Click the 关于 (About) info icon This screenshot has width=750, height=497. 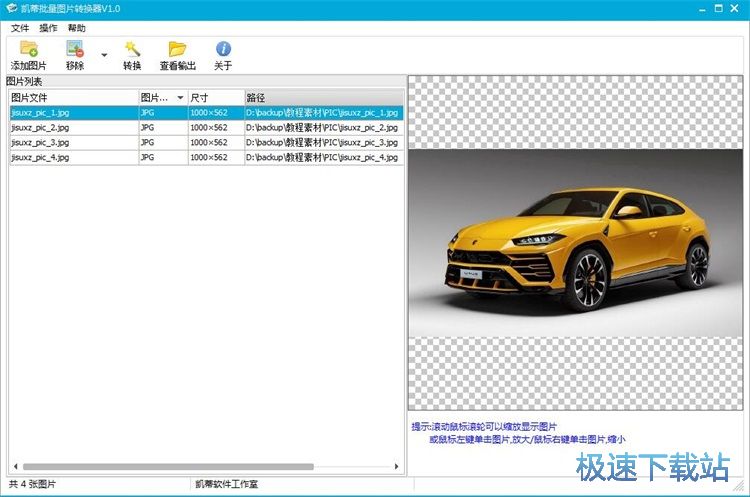[x=223, y=49]
